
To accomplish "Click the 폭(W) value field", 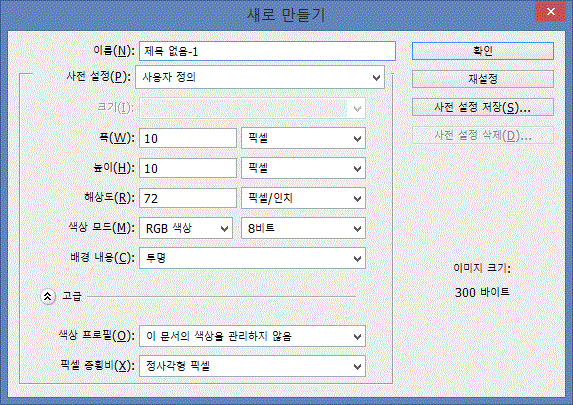I will (x=188, y=138).
